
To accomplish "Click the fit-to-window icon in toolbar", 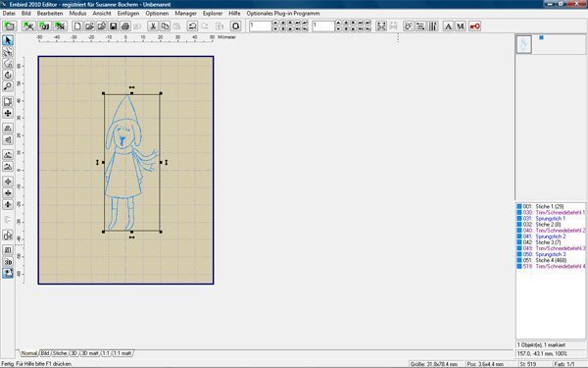I will point(381,26).
